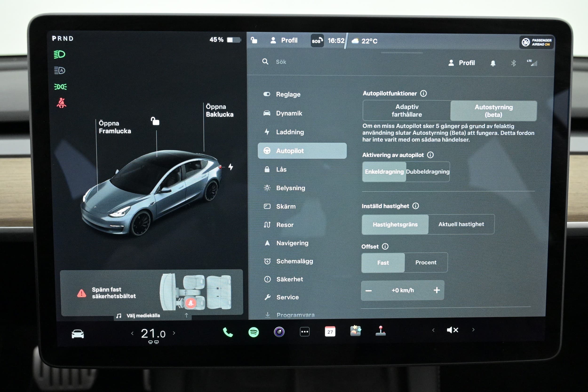Screen dimensions: 588x392
Task: Open the car controls icon in the bottom bar
Action: pos(78,334)
